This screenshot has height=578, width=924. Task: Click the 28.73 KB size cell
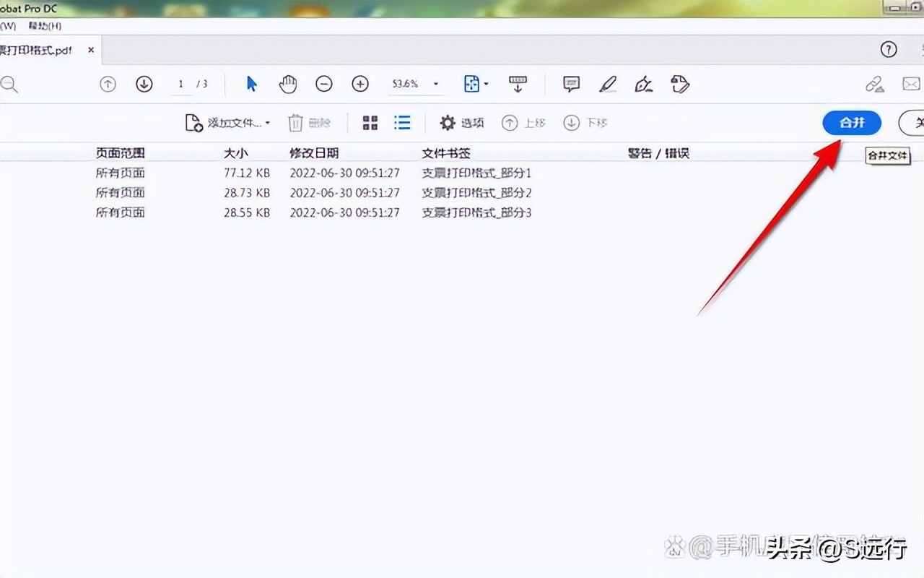coord(247,192)
